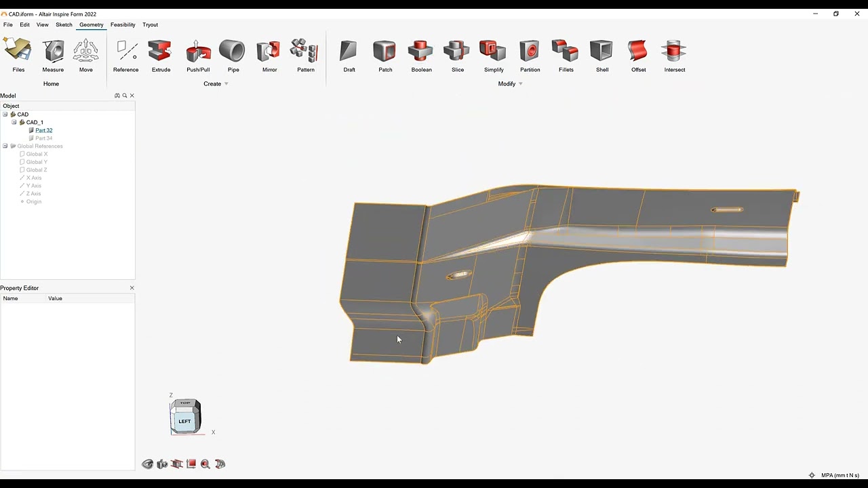Click the red square axis view icon
Screen dimensions: 868x488
click(191, 464)
